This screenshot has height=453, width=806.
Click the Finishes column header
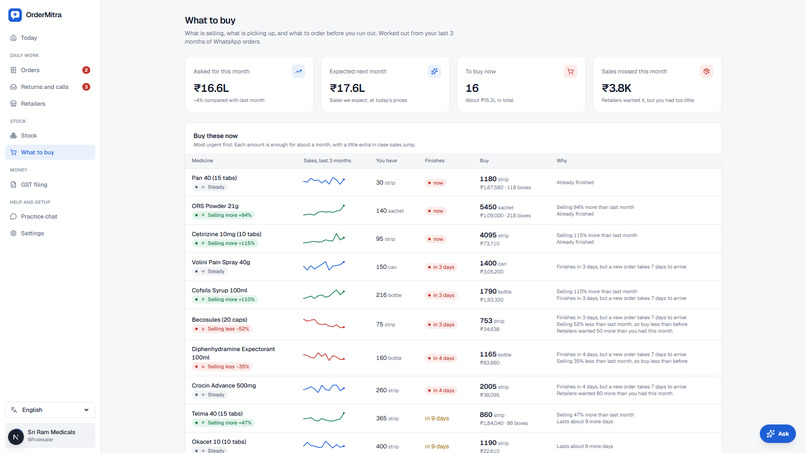coord(434,160)
